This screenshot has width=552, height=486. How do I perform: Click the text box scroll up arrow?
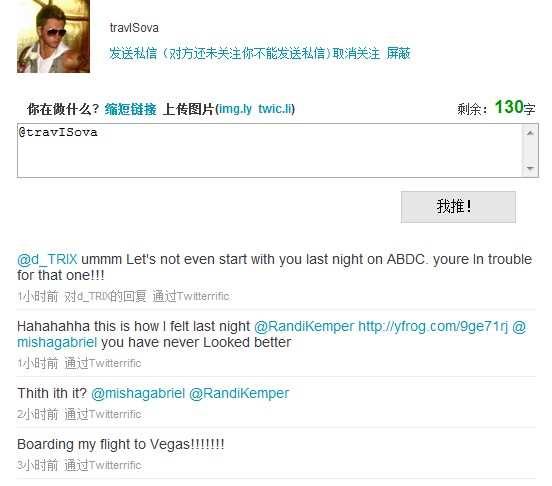pyautogui.click(x=530, y=133)
